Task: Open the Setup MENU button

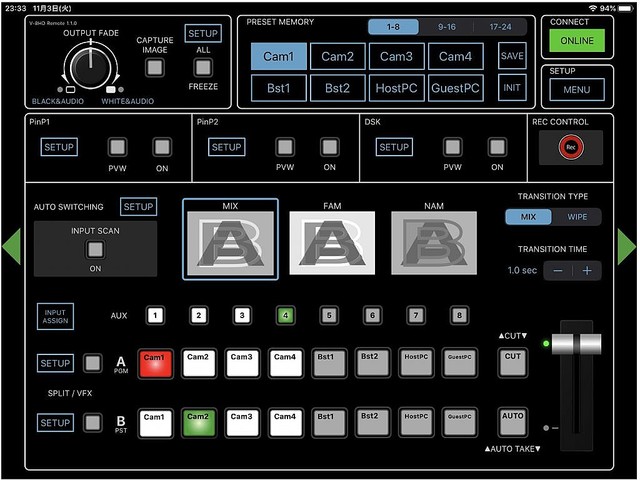Action: (x=577, y=89)
